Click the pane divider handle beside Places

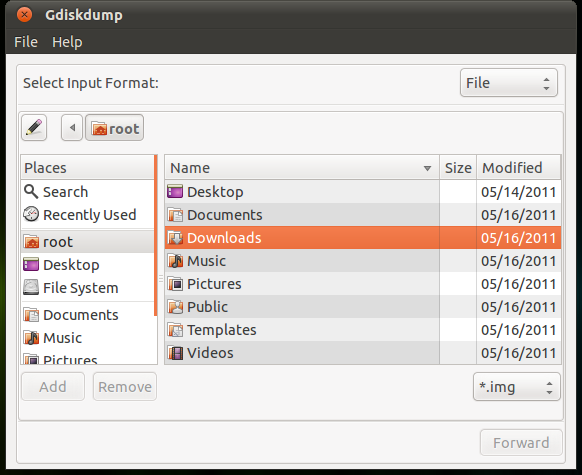(161, 278)
